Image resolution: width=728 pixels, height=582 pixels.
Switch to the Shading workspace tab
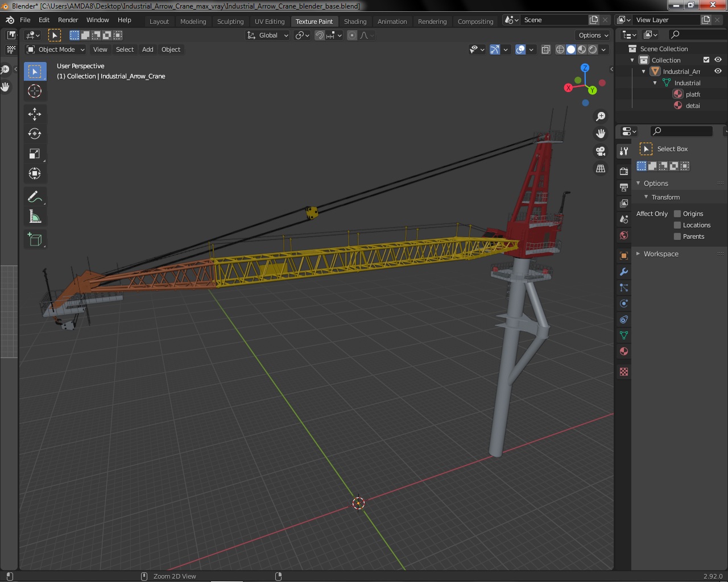[x=355, y=22]
